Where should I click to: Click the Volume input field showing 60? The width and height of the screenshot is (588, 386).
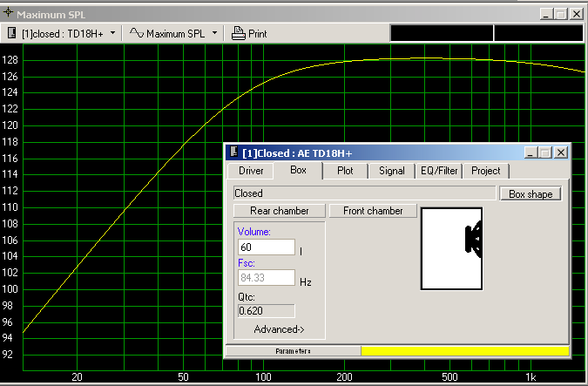pos(267,247)
